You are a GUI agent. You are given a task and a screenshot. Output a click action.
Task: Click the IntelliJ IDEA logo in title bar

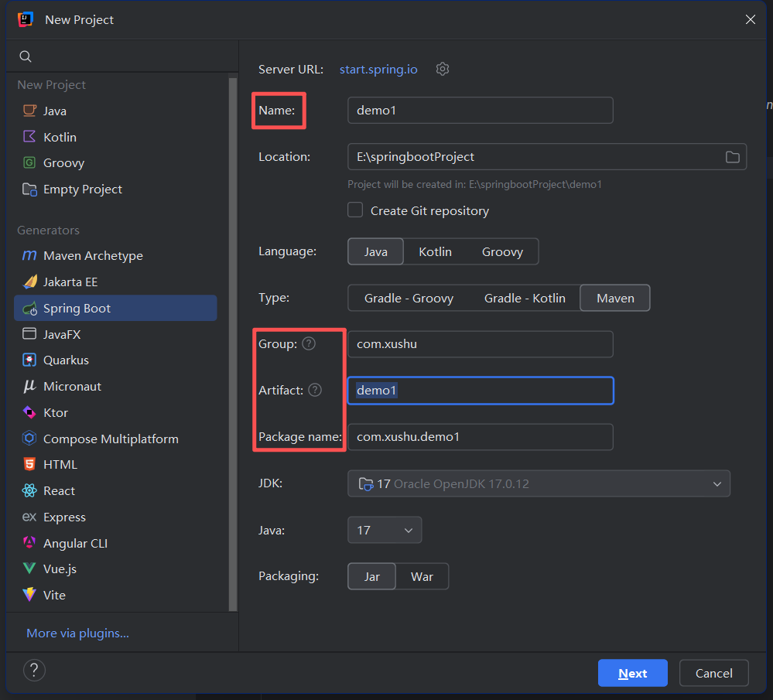pyautogui.click(x=25, y=19)
